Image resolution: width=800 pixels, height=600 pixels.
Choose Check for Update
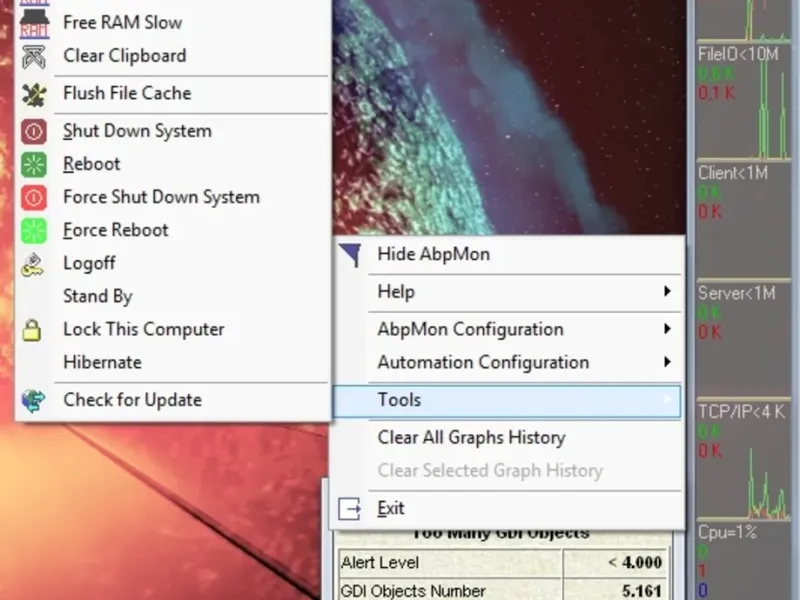click(x=173, y=400)
